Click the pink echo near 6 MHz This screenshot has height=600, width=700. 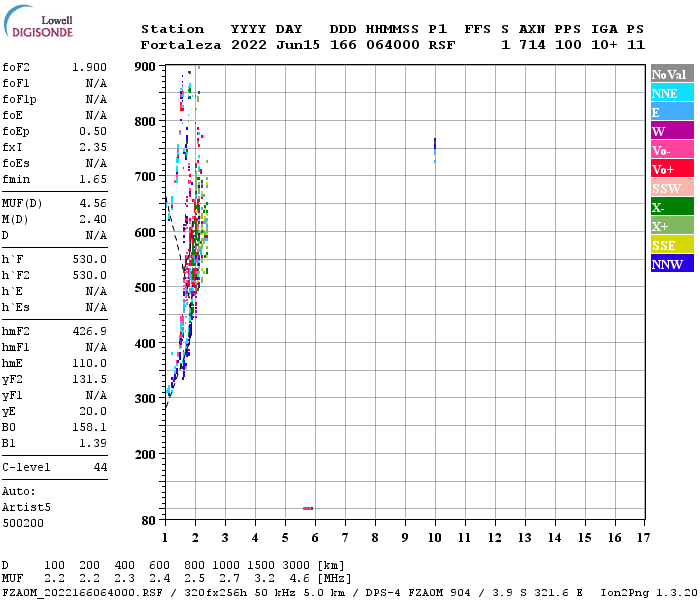click(308, 508)
